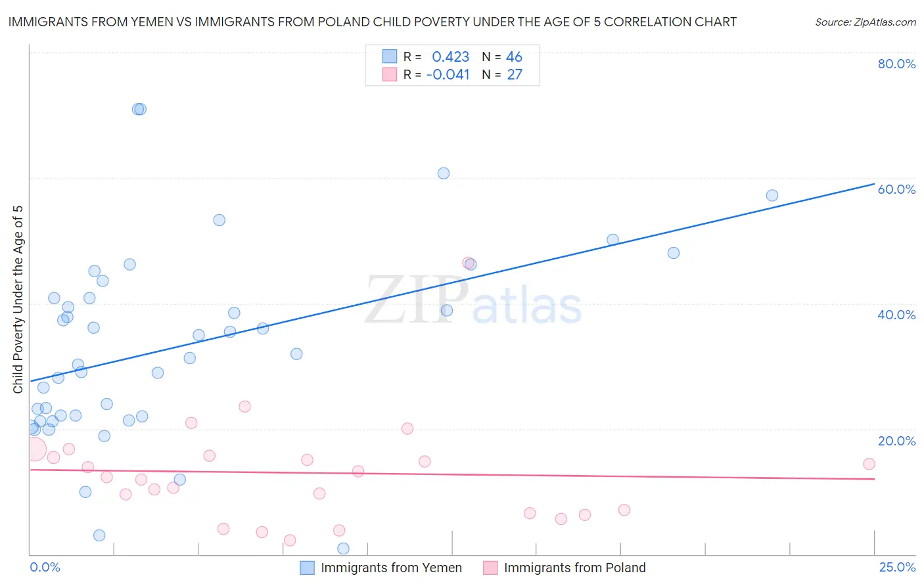Click the chart title text
The image size is (924, 586).
[372, 22]
